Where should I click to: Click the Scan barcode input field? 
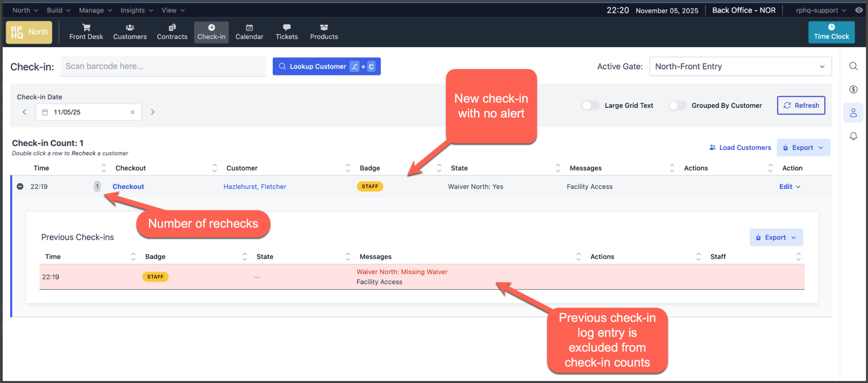click(x=163, y=66)
